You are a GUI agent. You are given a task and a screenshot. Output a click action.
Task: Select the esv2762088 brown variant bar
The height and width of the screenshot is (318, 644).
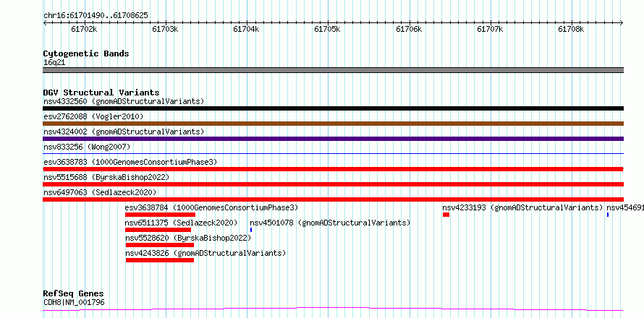333,124
